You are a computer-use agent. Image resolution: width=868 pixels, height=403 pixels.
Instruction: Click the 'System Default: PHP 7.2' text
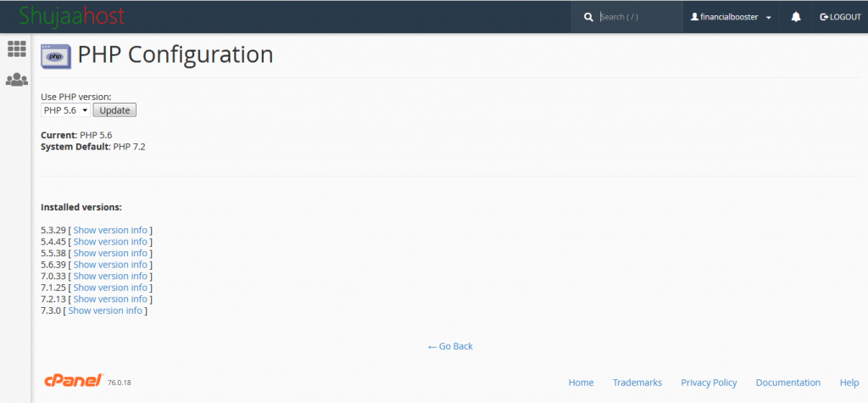tap(93, 147)
